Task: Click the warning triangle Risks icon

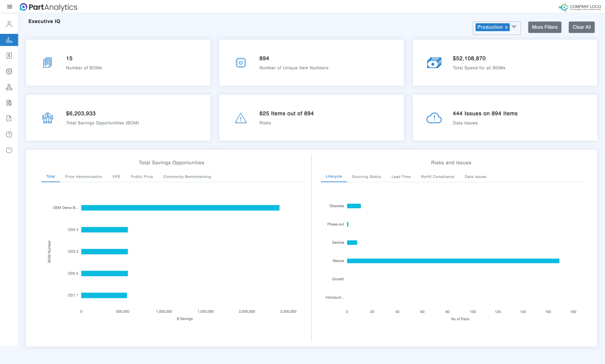Action: tap(241, 118)
